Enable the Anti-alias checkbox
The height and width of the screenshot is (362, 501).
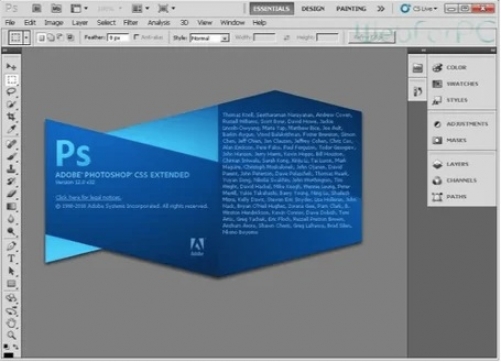[x=136, y=37]
